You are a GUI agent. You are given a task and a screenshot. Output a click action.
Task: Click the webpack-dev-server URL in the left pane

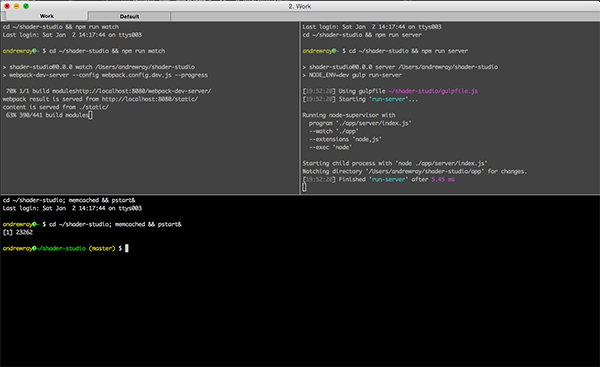144,91
